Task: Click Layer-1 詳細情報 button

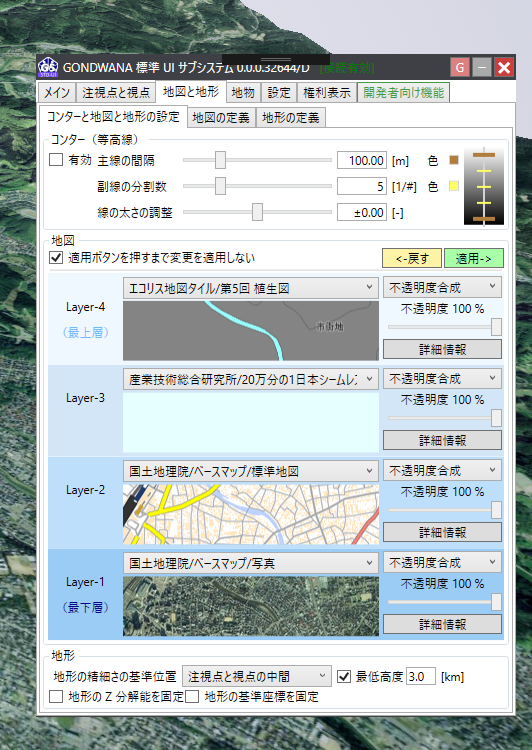Action: coord(442,624)
